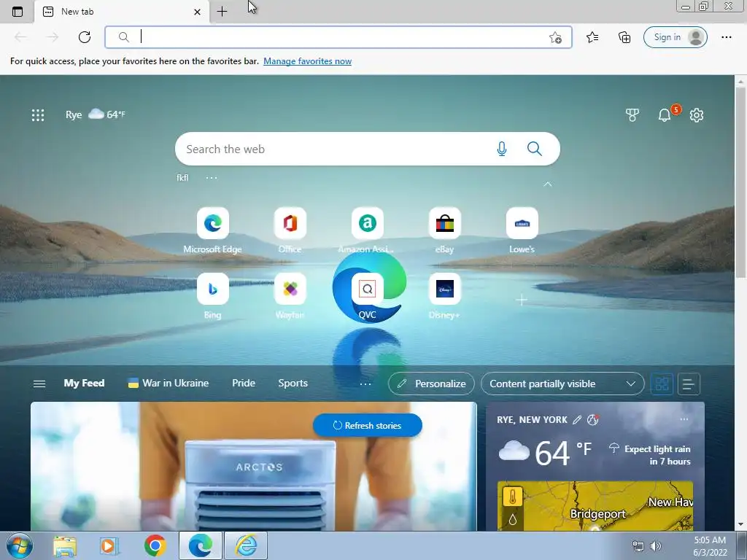Click the fkfl recent search link
The height and width of the screenshot is (560, 747).
[182, 178]
